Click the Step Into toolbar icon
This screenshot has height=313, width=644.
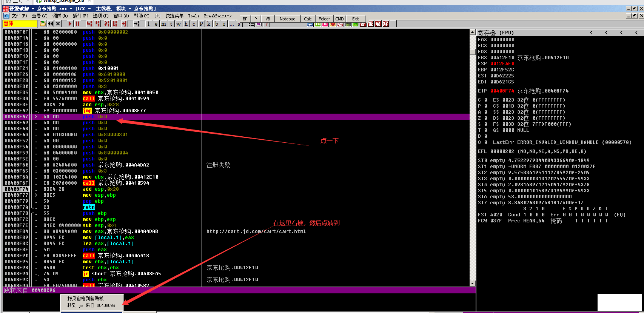89,24
